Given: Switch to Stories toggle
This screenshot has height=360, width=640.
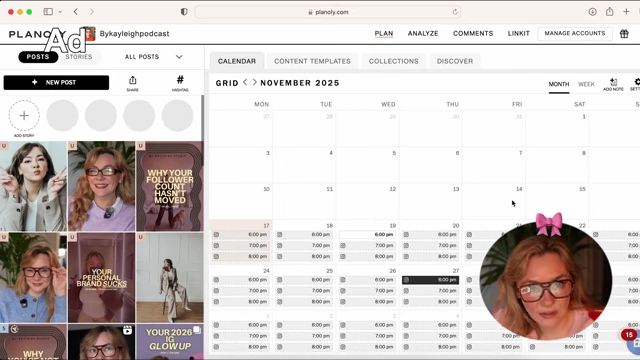Looking at the screenshot, I should (x=79, y=57).
